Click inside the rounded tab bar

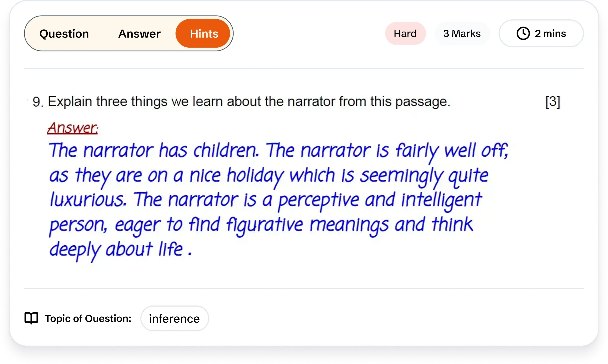(x=129, y=34)
